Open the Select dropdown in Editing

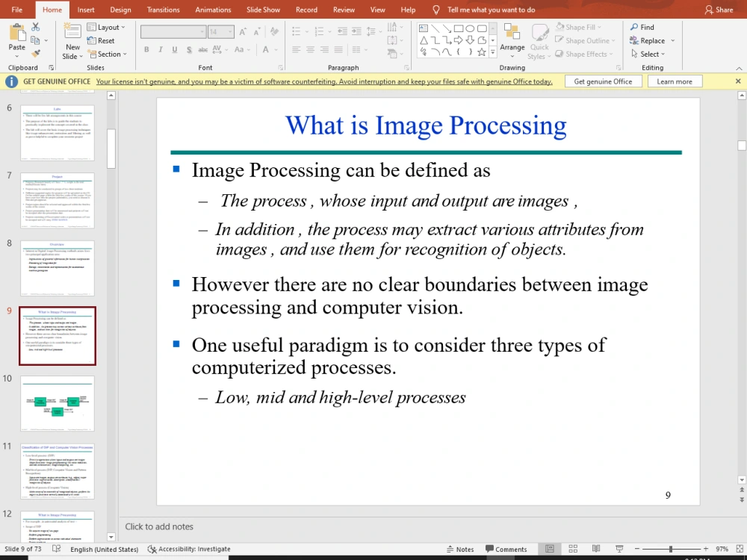click(648, 55)
